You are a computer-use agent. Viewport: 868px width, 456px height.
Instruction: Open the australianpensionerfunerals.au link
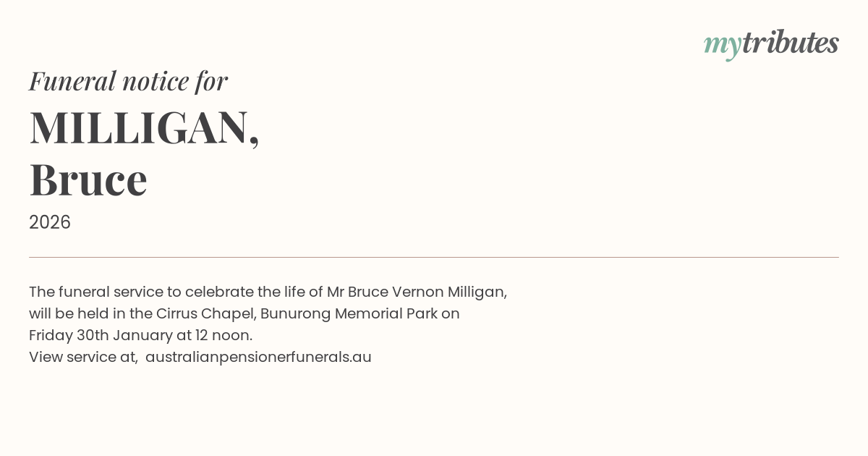258,357
